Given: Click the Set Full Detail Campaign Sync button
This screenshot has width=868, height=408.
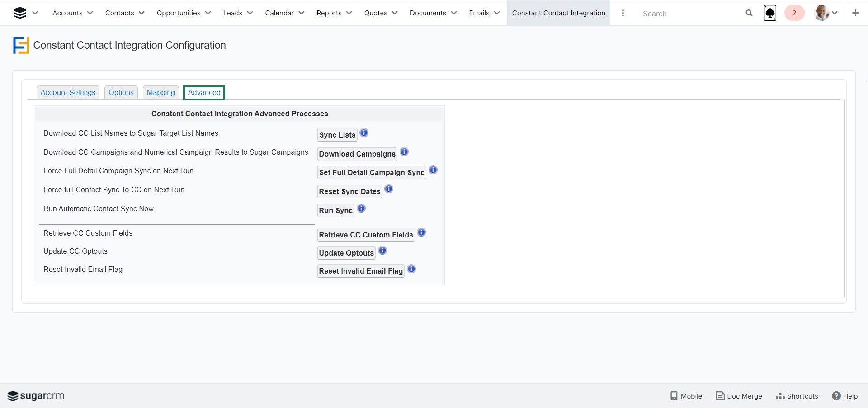Looking at the screenshot, I should [x=372, y=172].
